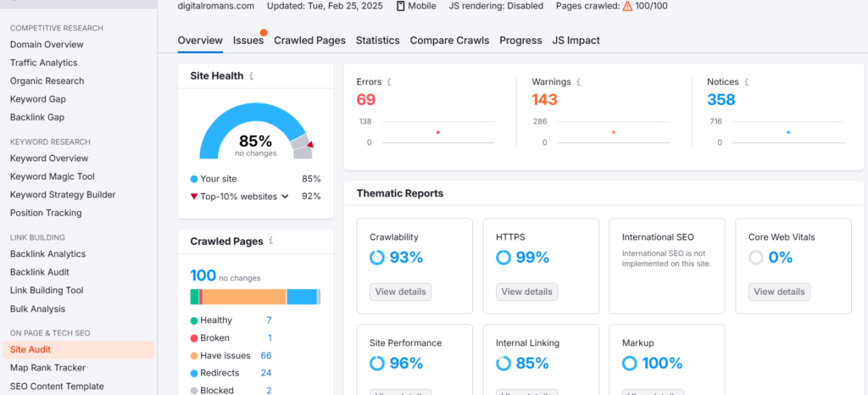Viewport: 868px width, 395px height.
Task: Open Domain Overview in sidebar
Action: click(47, 44)
